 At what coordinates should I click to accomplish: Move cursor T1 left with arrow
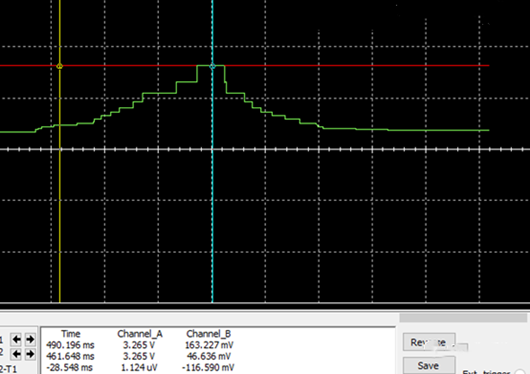tap(16, 339)
